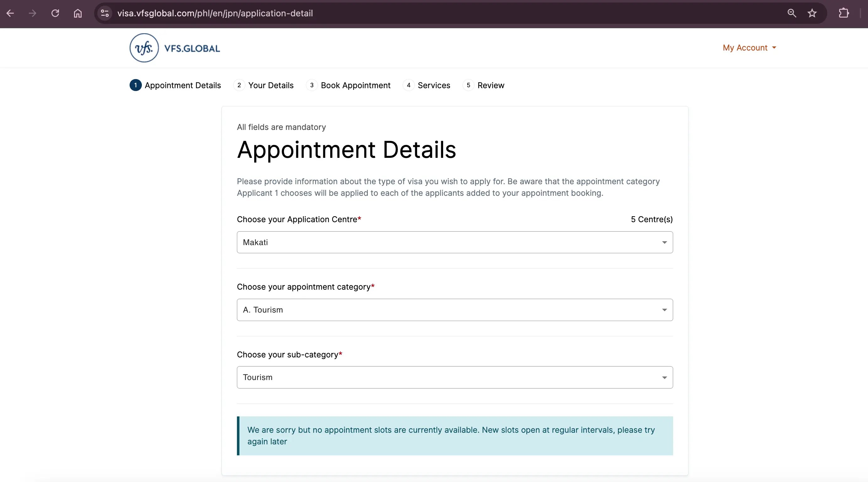Bookmark this page with the star icon
This screenshot has width=868, height=482.
coord(812,13)
